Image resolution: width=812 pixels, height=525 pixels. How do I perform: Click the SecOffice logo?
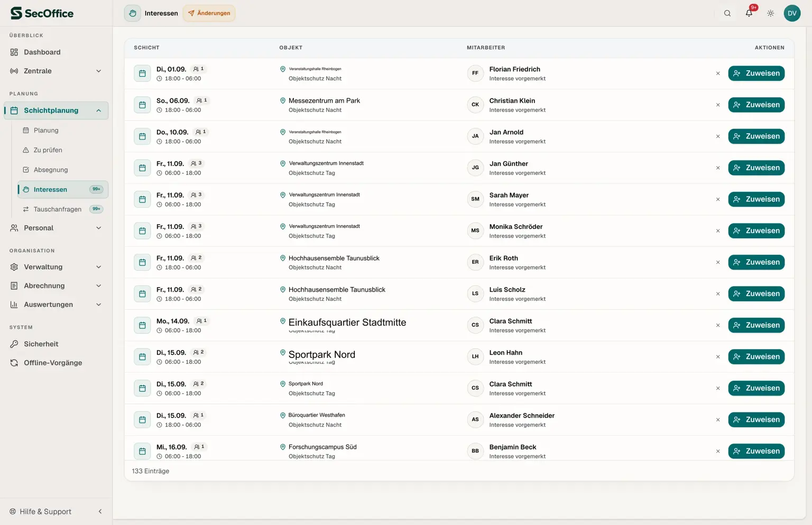[x=42, y=13]
